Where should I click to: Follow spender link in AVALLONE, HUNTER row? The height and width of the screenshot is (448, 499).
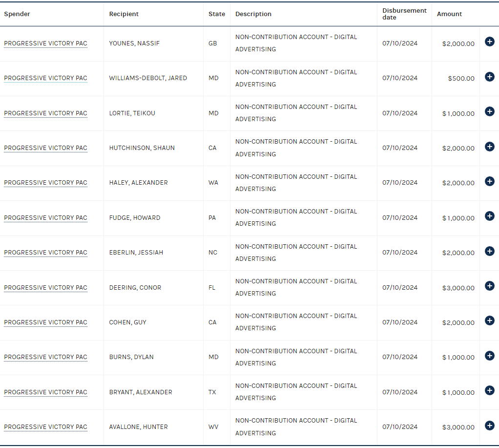(45, 427)
